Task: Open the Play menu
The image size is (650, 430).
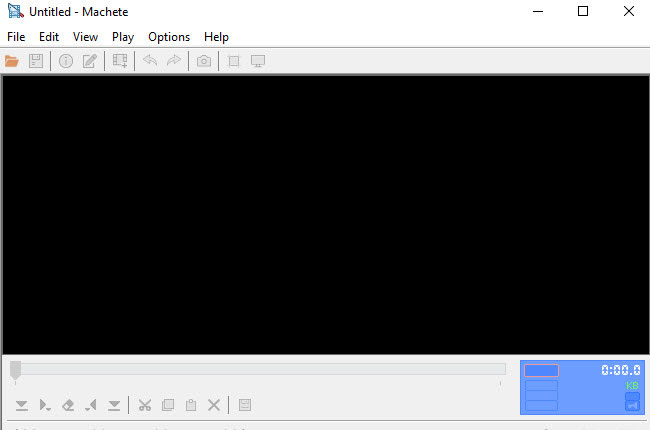Action: 123,37
